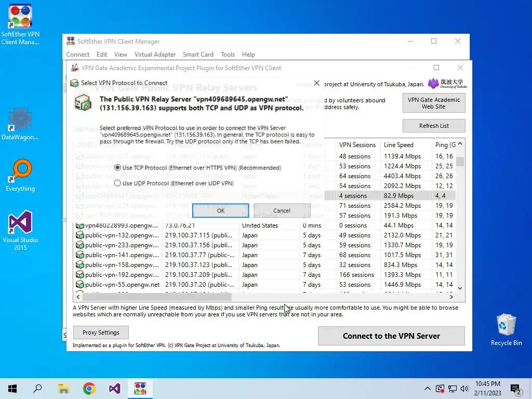Viewport: 532px width, 399px height.
Task: Click server icon for public-vpn-55.opengw.net
Action: click(79, 284)
